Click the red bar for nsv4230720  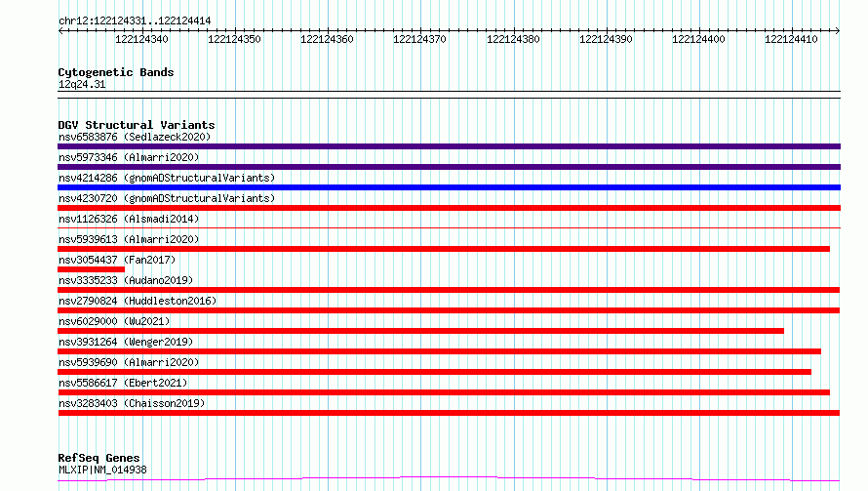(x=449, y=208)
